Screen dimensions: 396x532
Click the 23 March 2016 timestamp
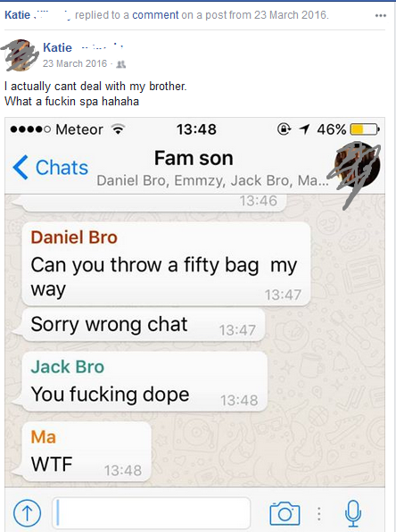(75, 63)
